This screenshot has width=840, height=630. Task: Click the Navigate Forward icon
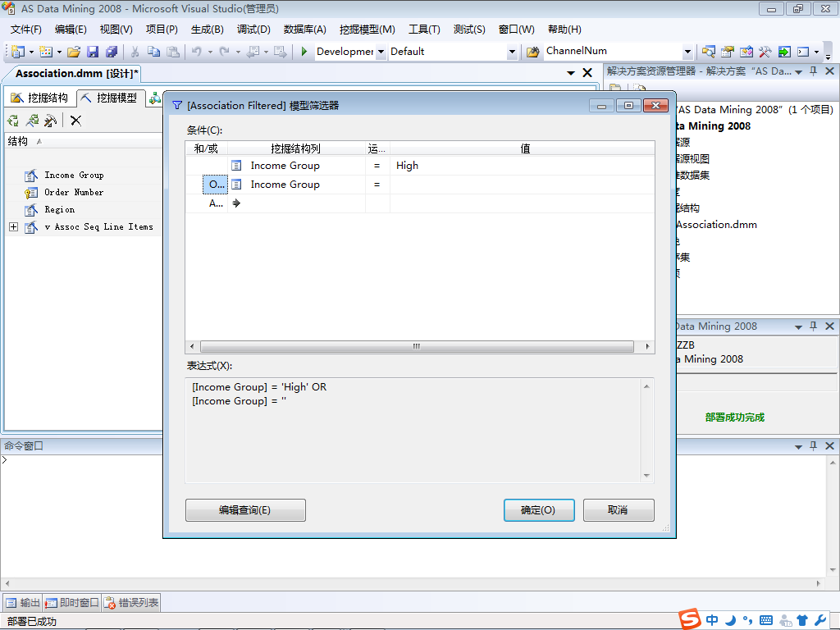tap(280, 52)
